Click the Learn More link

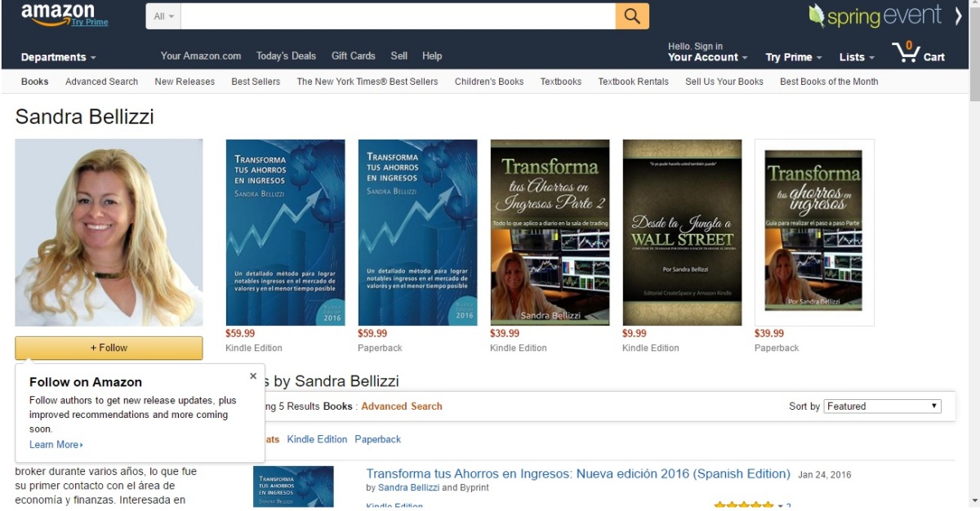56,445
